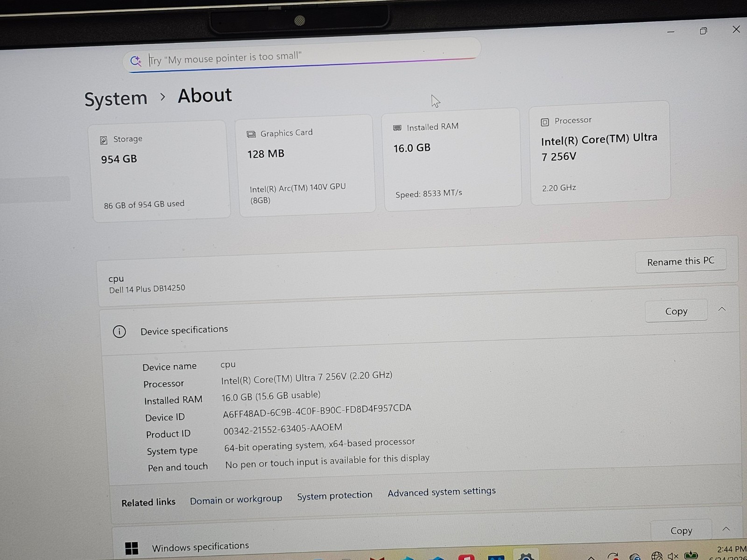Click Rename this PC button

(681, 261)
